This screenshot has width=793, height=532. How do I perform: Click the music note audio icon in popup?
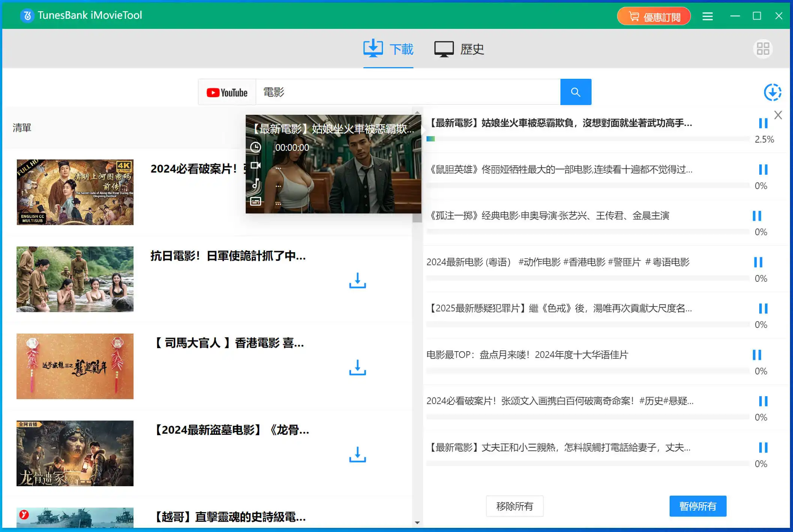(x=255, y=183)
